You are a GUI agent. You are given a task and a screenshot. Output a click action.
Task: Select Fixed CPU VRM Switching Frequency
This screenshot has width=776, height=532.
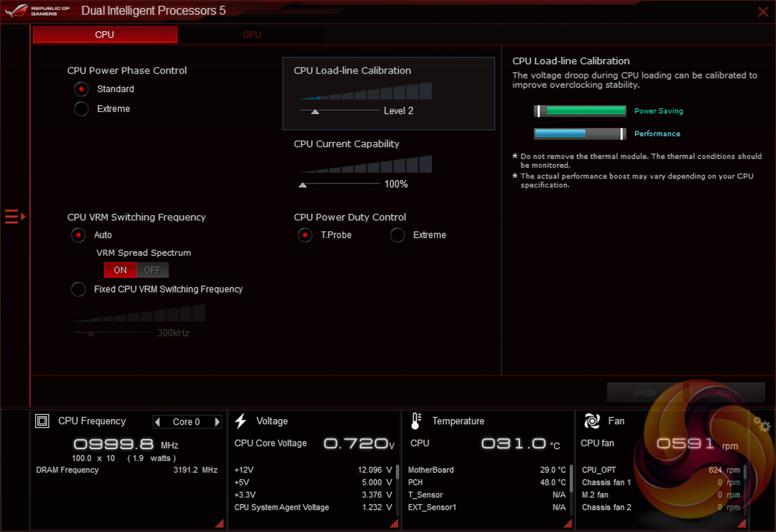click(78, 289)
